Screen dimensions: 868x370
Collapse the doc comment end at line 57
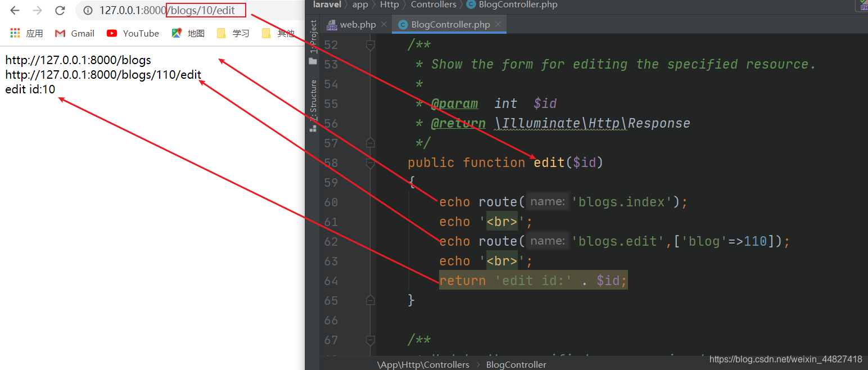(370, 143)
